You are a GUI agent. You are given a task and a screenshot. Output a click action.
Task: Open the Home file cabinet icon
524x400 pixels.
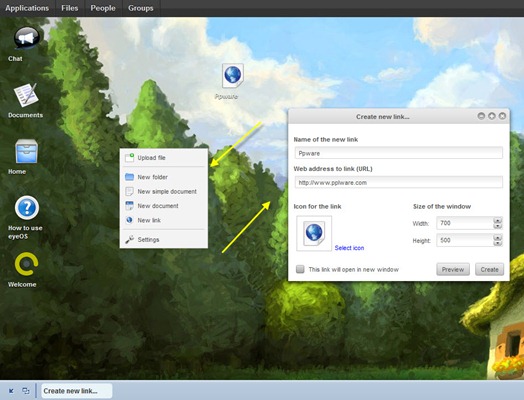point(26,151)
